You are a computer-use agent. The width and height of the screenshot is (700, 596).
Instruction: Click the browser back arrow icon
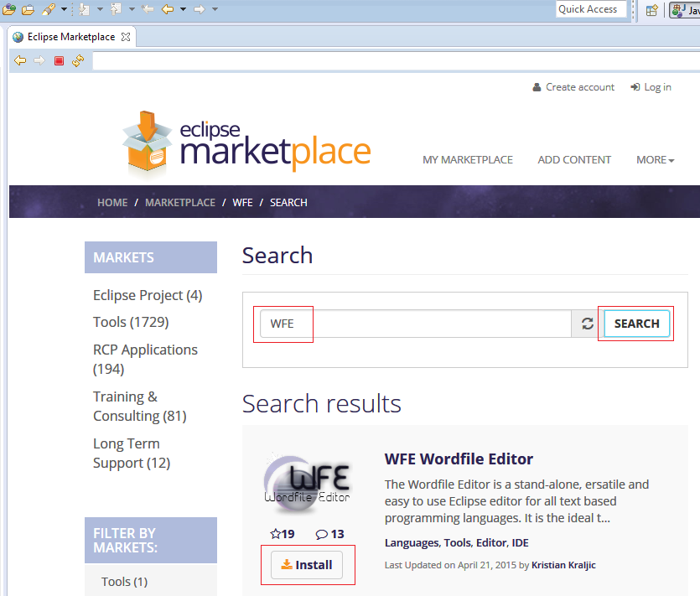click(20, 60)
